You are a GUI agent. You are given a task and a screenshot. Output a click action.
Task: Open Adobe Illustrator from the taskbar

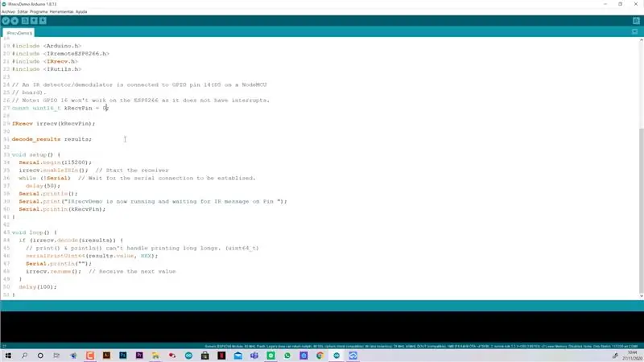click(106, 356)
